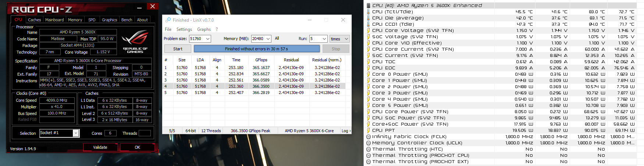Click the Finished without errors progress bar
The width and height of the screenshot is (644, 166).
(x=257, y=49)
